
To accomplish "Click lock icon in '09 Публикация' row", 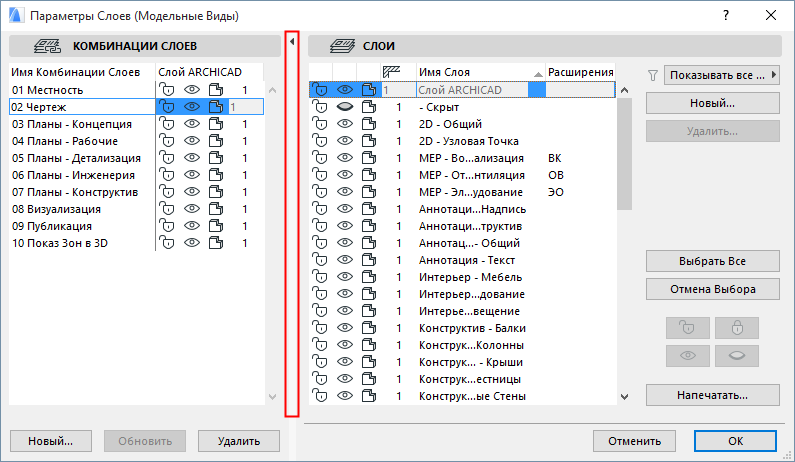I will click(166, 226).
